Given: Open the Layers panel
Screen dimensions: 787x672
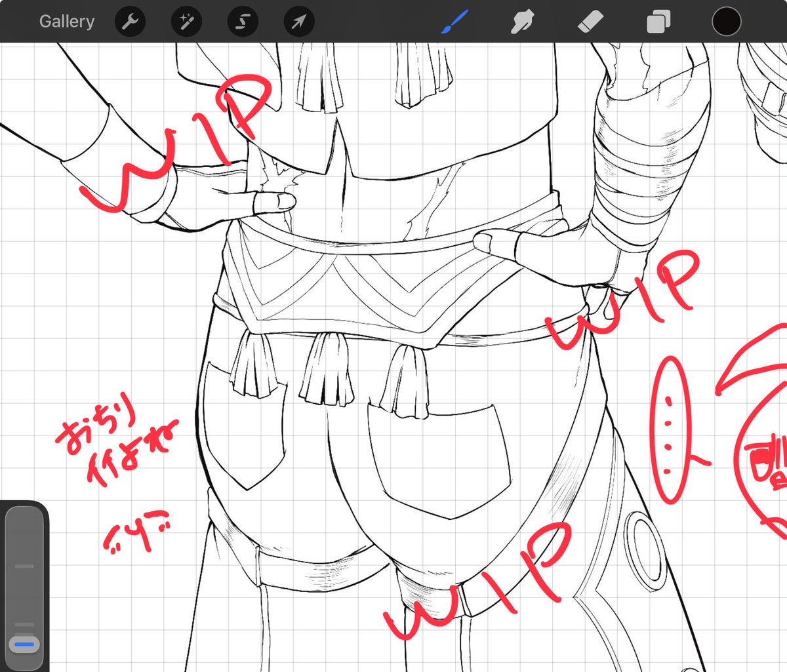Looking at the screenshot, I should coord(658,22).
